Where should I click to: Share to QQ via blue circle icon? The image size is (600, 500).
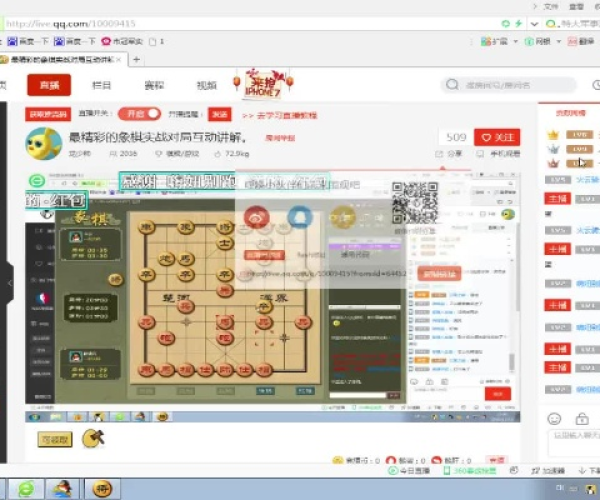(300, 217)
